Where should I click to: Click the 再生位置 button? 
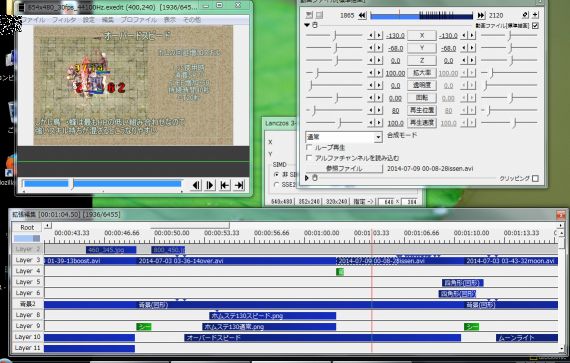point(422,110)
